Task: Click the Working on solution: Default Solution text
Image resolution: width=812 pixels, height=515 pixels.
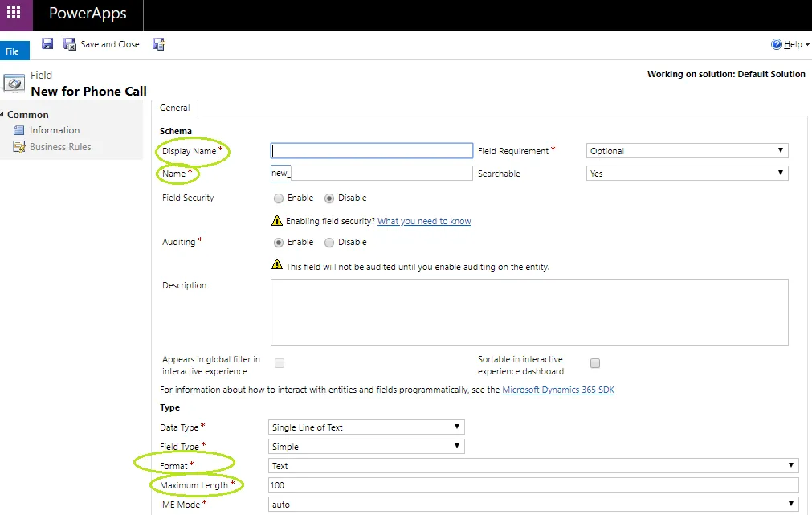Action: tap(726, 74)
